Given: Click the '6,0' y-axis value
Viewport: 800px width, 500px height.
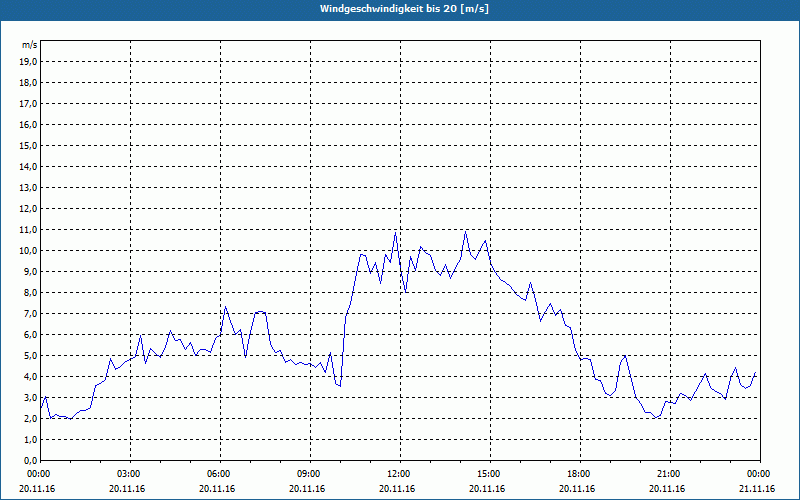Looking at the screenshot, I should pos(31,335).
